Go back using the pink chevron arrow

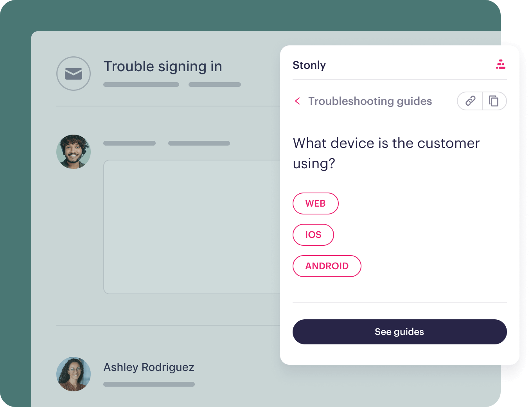click(x=297, y=101)
